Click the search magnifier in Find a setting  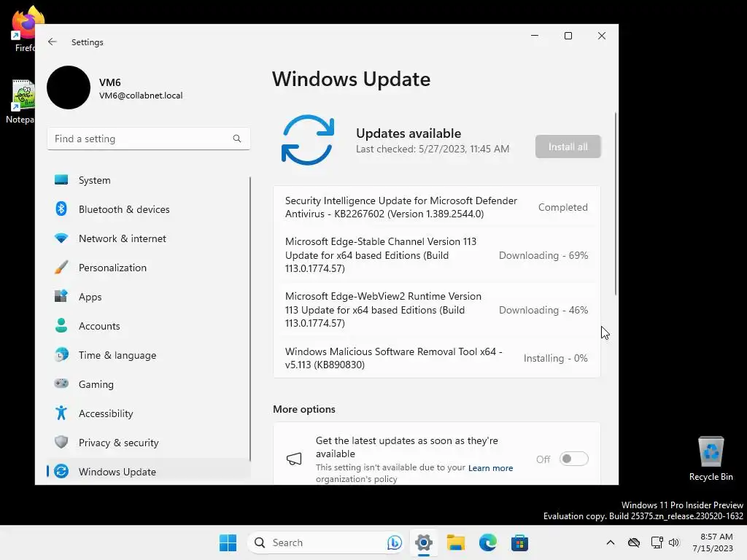click(x=237, y=139)
